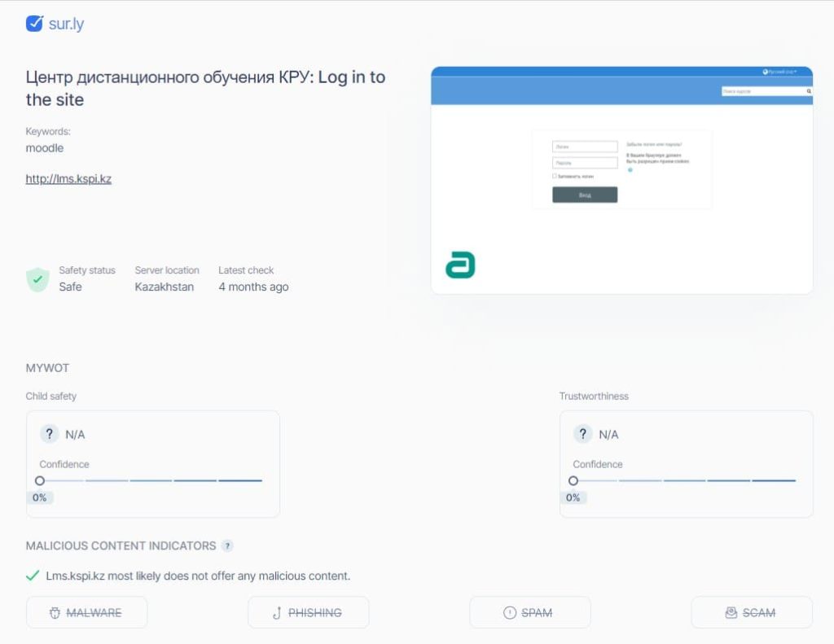The image size is (834, 644).
Task: Check the Запомнить логин checkbox in the preview
Action: pyautogui.click(x=555, y=176)
